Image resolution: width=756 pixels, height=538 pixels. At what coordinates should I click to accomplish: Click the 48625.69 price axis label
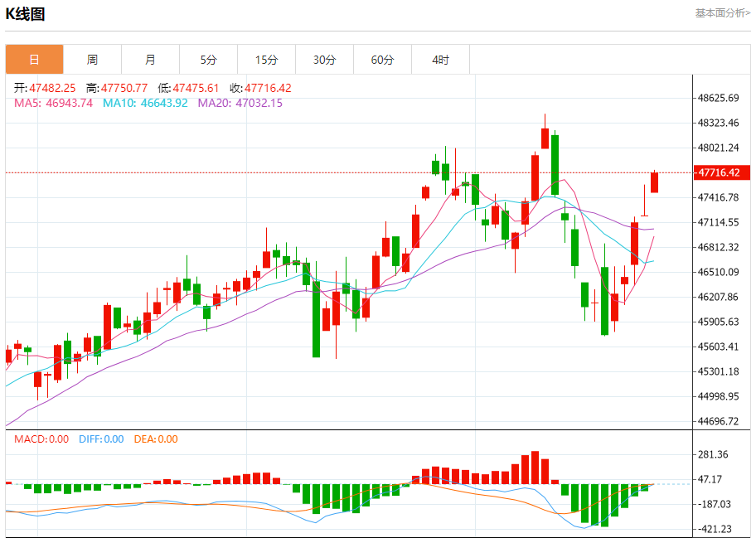coord(719,99)
